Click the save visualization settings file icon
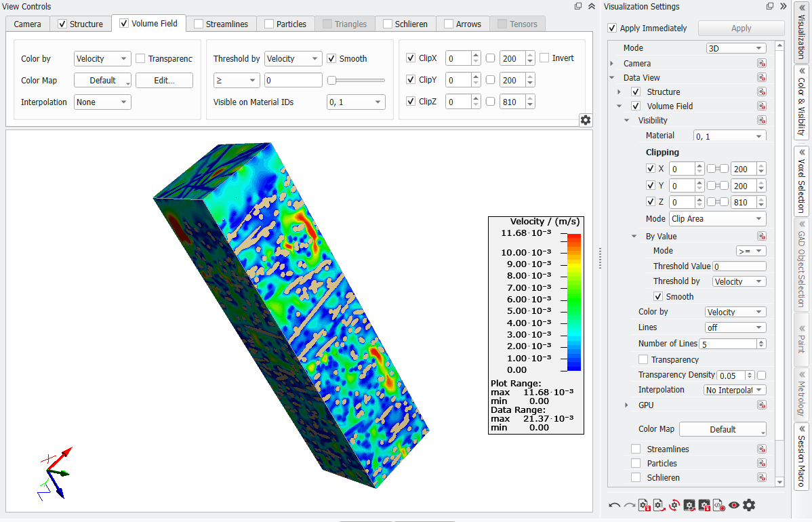812x522 pixels. (644, 506)
